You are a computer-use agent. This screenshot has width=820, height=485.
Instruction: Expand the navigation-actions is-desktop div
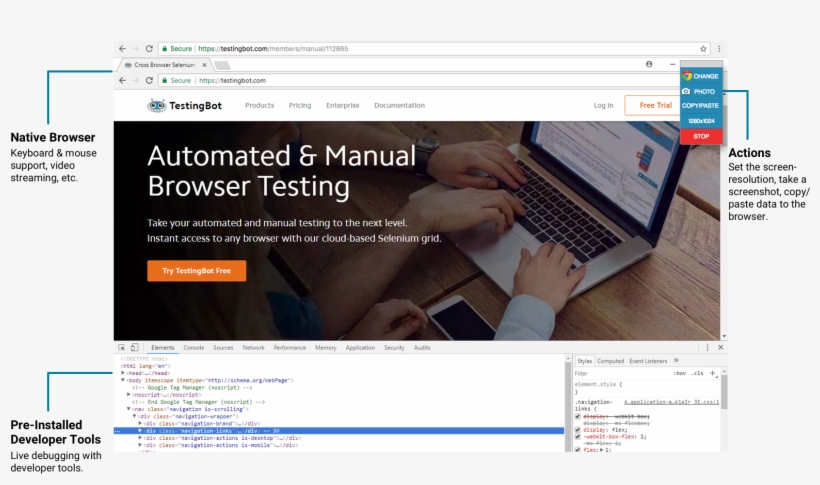click(140, 438)
